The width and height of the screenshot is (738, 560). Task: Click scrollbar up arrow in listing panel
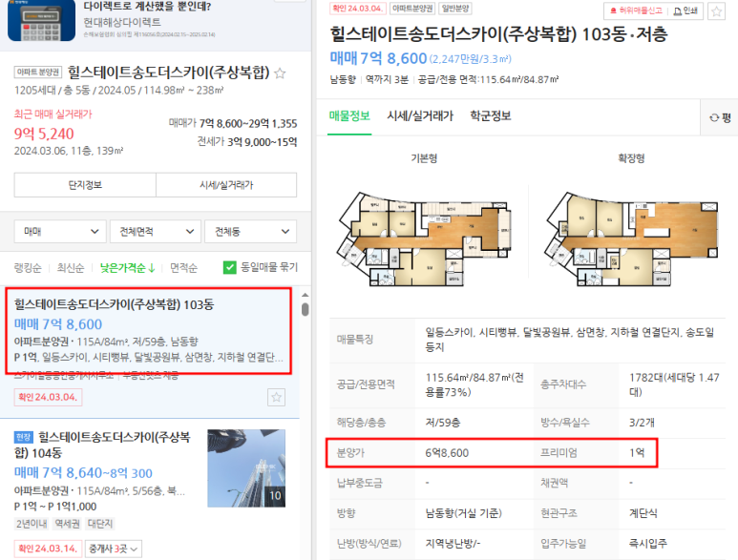[x=305, y=295]
